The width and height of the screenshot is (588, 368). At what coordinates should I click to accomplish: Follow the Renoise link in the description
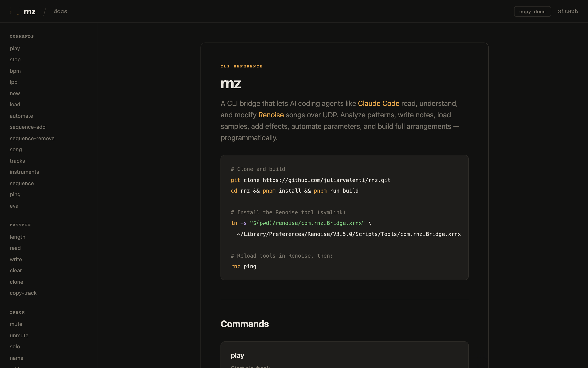[x=271, y=115]
